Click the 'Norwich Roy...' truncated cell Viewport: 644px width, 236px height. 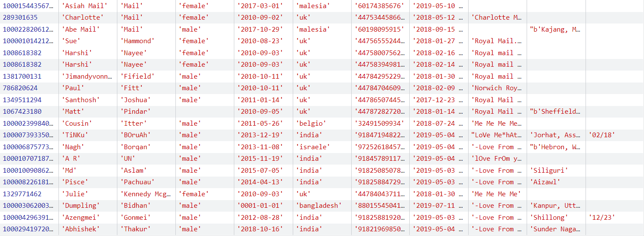pyautogui.click(x=497, y=88)
